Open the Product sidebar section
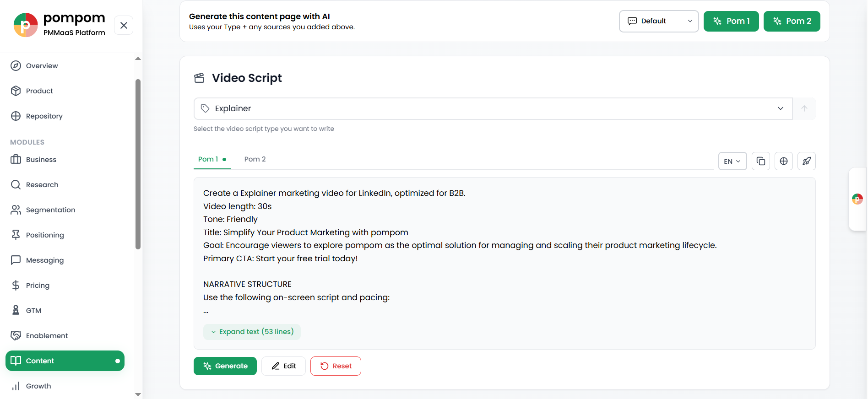 click(x=65, y=91)
